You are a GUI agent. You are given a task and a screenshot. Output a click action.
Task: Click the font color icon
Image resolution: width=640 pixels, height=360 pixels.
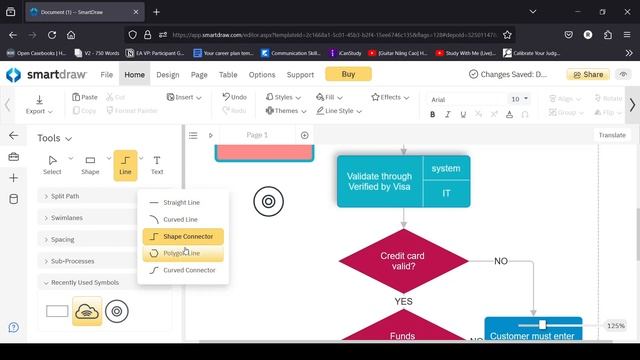(x=509, y=115)
